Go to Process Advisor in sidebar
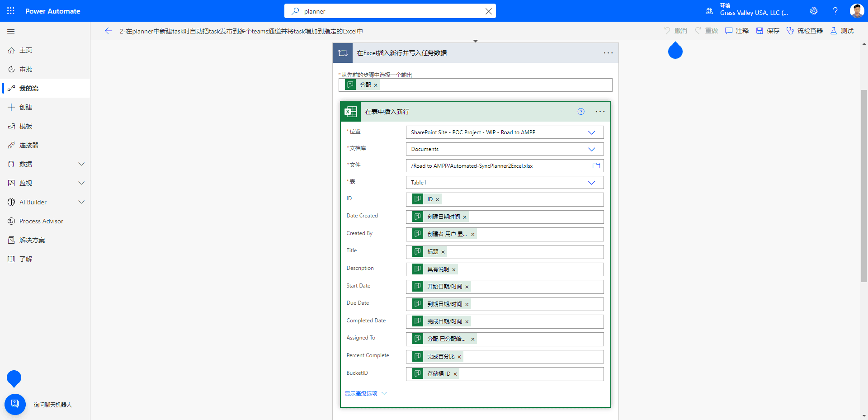 point(41,221)
